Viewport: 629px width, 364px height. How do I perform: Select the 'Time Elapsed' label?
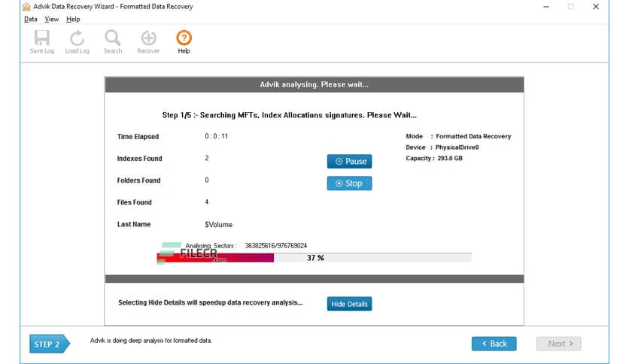coord(138,137)
